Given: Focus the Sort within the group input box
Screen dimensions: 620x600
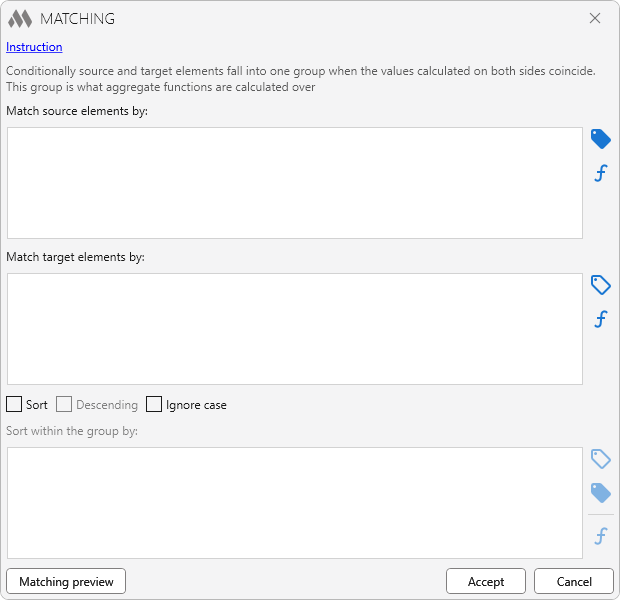Looking at the screenshot, I should point(295,503).
